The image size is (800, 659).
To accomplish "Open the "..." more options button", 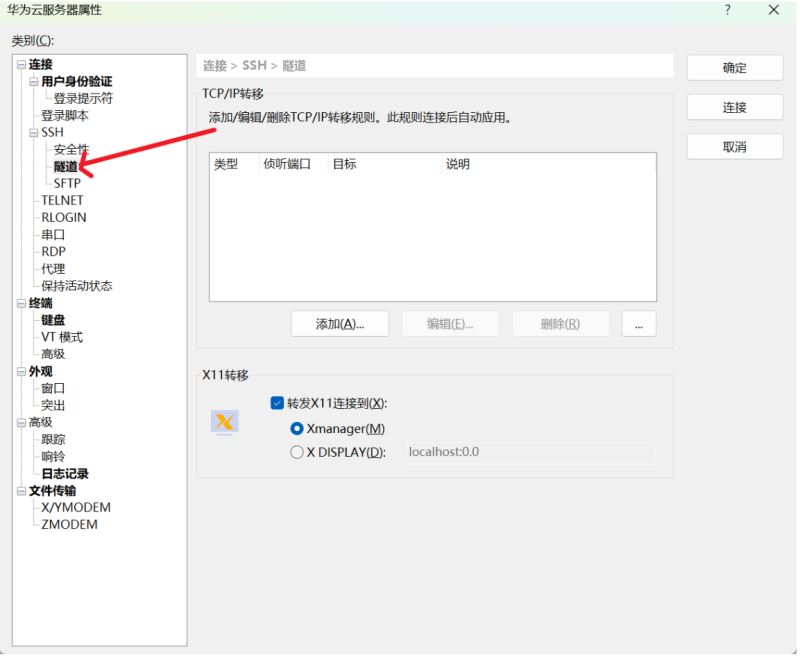I will click(x=639, y=324).
